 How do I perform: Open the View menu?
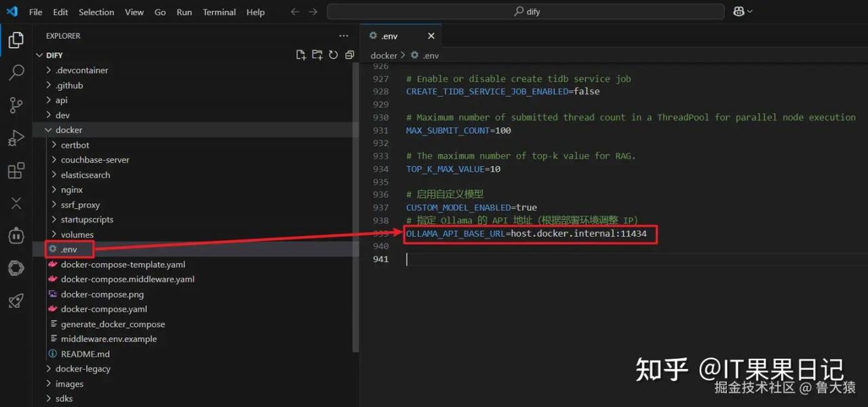(x=134, y=12)
